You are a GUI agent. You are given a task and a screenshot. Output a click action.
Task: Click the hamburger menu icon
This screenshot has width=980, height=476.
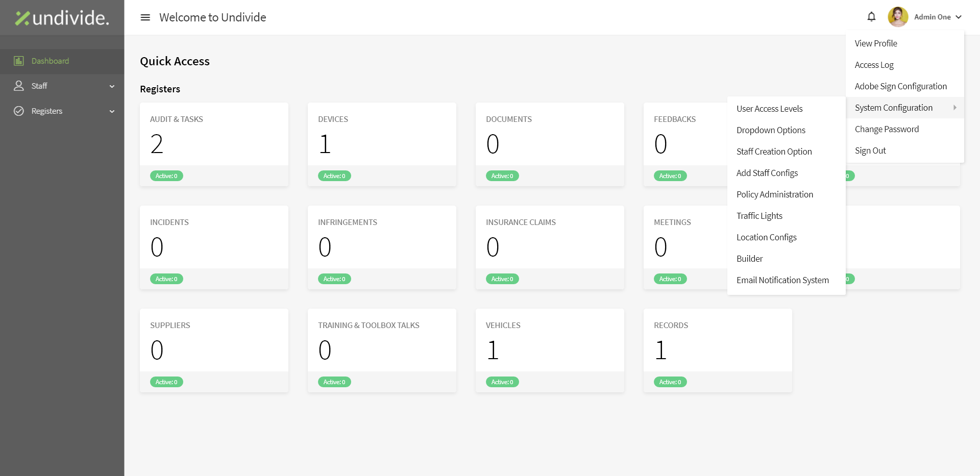pos(145,17)
